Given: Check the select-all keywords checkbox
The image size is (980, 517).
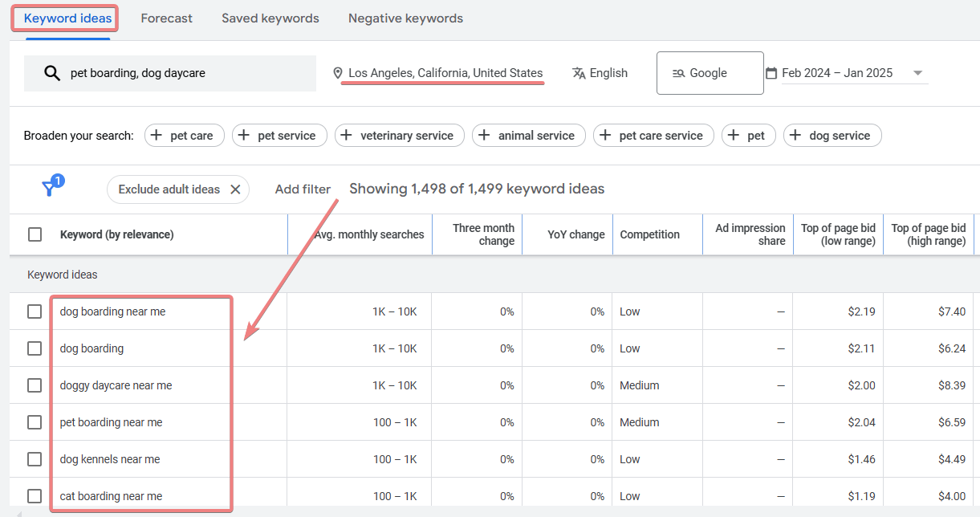Looking at the screenshot, I should (x=34, y=234).
